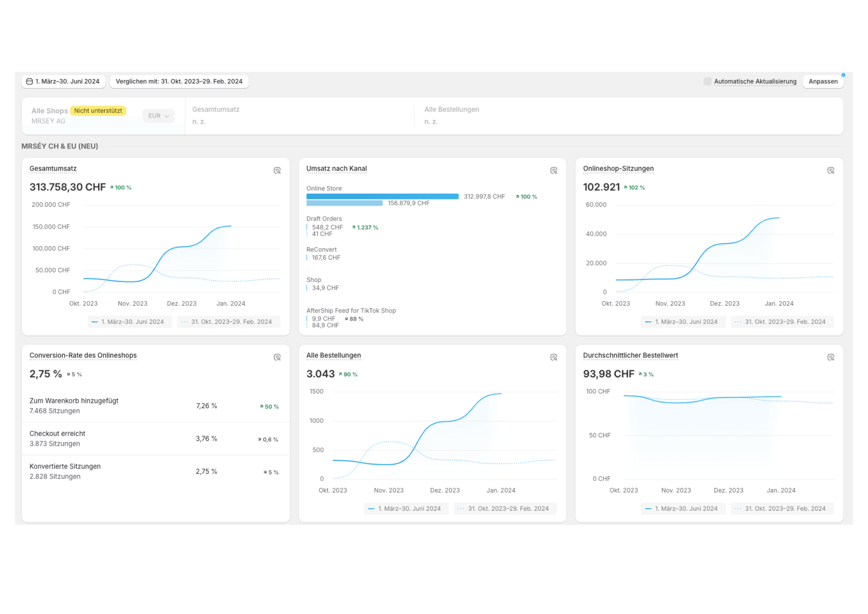This screenshot has width=868, height=614.
Task: Open the Umsatz nach Kanal report link
Action: [336, 168]
